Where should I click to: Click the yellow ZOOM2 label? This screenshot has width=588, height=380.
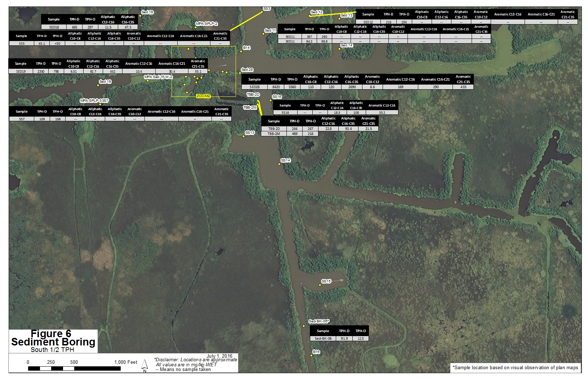(203, 96)
